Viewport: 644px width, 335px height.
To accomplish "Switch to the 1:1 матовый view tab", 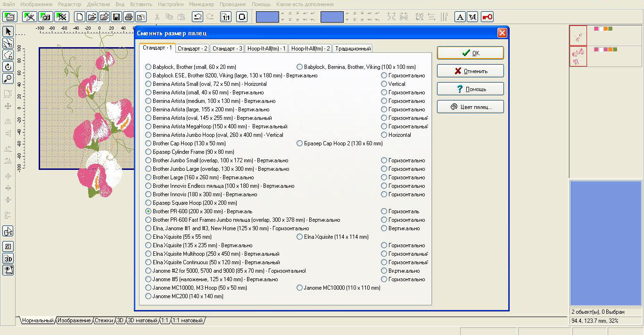I will [188, 320].
